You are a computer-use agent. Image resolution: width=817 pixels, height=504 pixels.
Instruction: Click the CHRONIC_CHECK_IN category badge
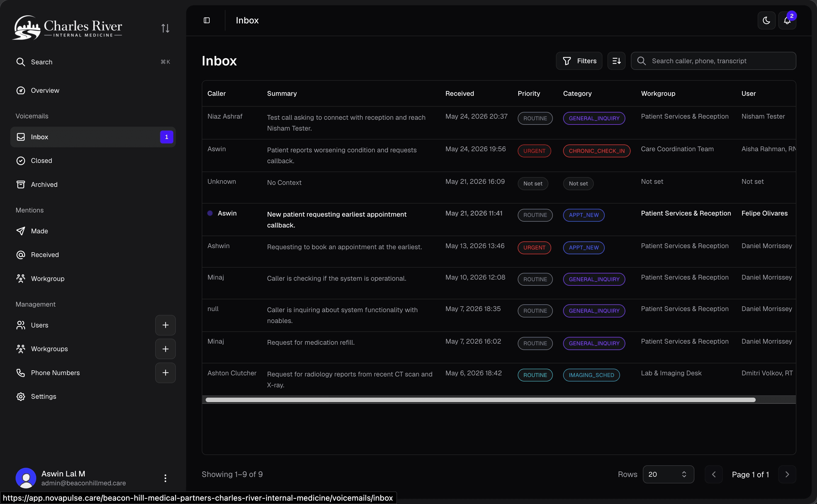click(x=597, y=151)
